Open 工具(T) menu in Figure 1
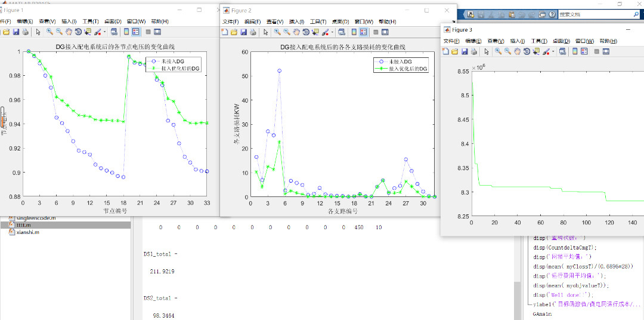The width and height of the screenshot is (644, 320). [x=91, y=21]
